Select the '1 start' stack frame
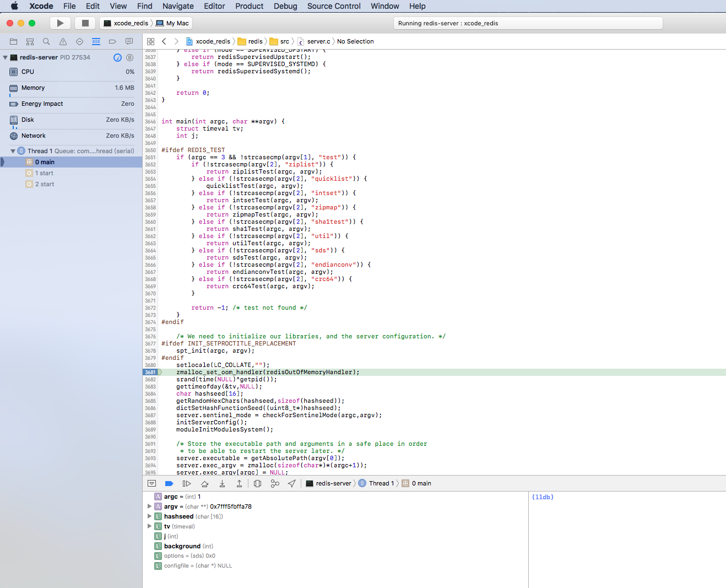The height and width of the screenshot is (588, 726). point(44,173)
